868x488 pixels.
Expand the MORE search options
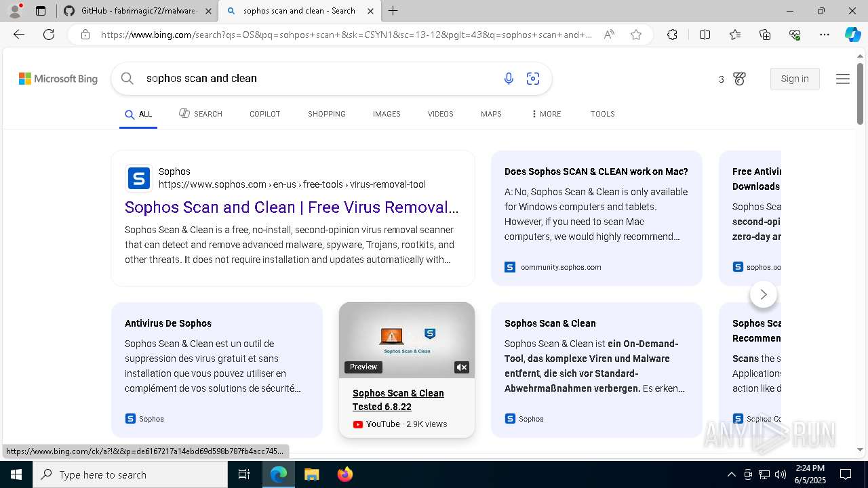tap(547, 114)
